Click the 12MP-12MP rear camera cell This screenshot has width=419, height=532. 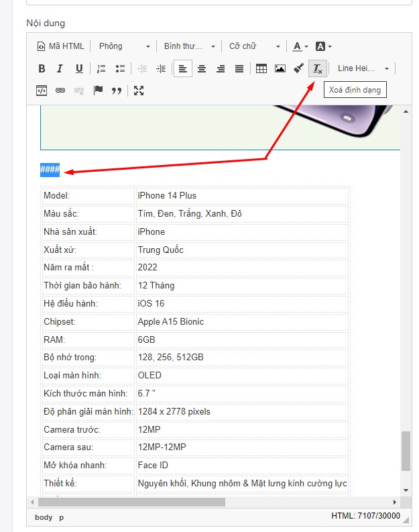pos(242,447)
